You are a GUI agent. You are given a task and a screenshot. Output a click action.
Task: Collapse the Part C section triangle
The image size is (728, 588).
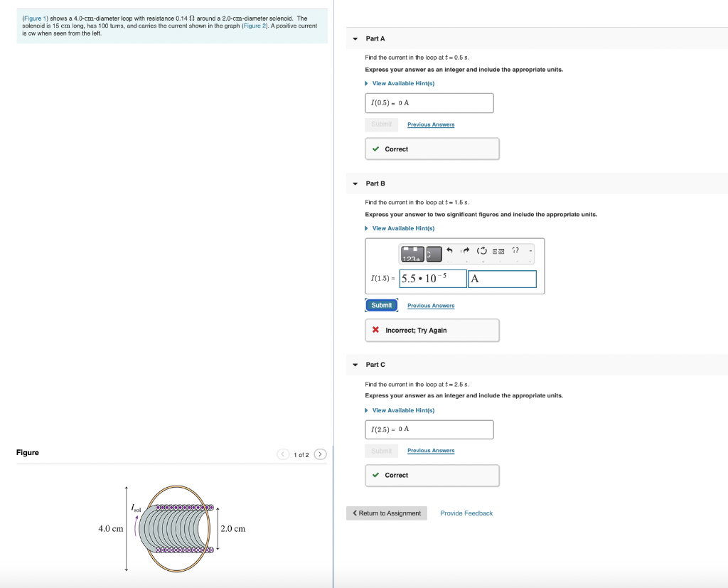(x=355, y=364)
